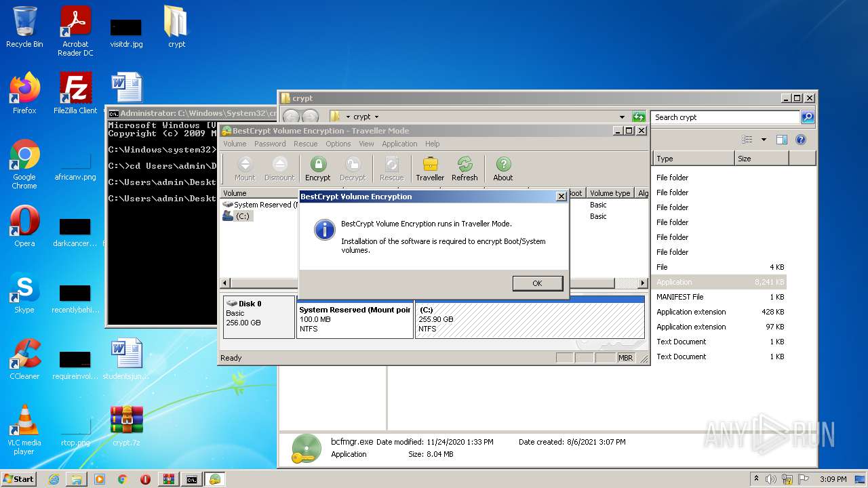Open Google Chrome desktop shortcut
Screen dimensions: 868x488
[24, 165]
